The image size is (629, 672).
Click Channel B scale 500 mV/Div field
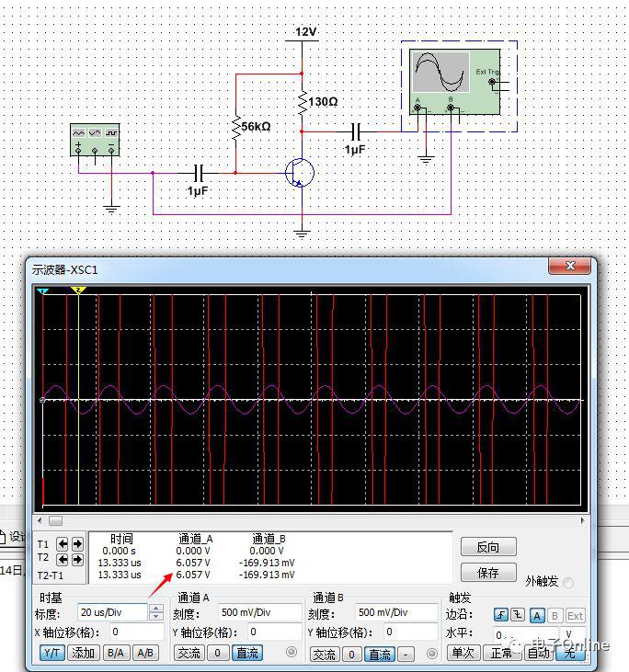pyautogui.click(x=395, y=612)
